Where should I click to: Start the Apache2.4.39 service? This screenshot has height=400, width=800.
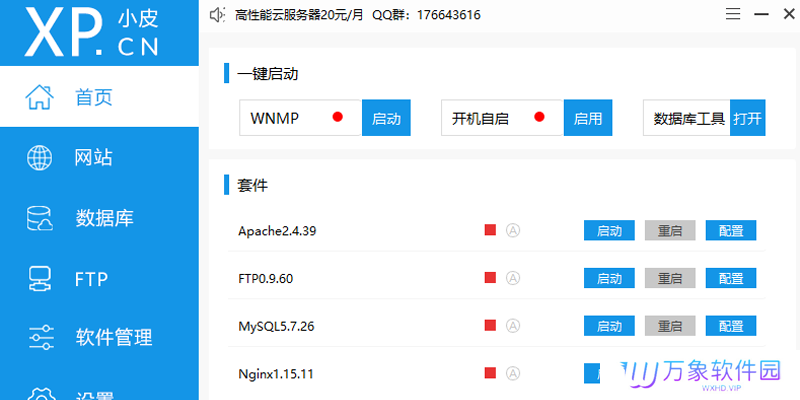tap(609, 231)
